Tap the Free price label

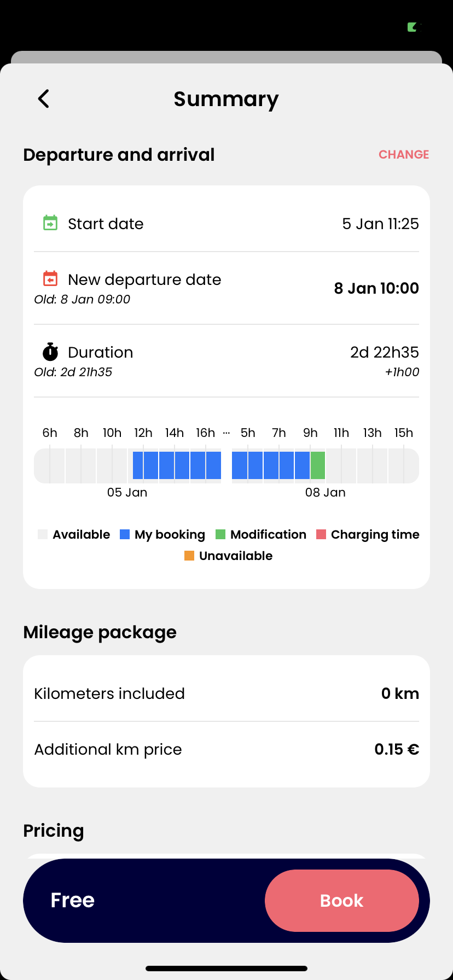point(73,900)
